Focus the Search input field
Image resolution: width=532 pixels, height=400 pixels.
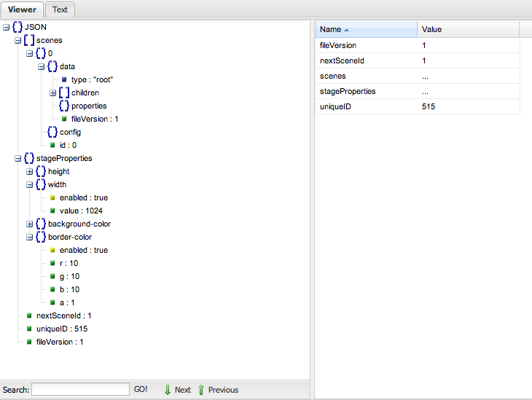point(80,389)
